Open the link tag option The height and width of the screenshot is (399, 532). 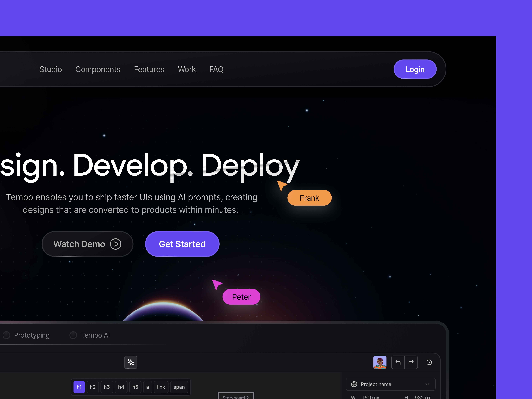point(161,387)
